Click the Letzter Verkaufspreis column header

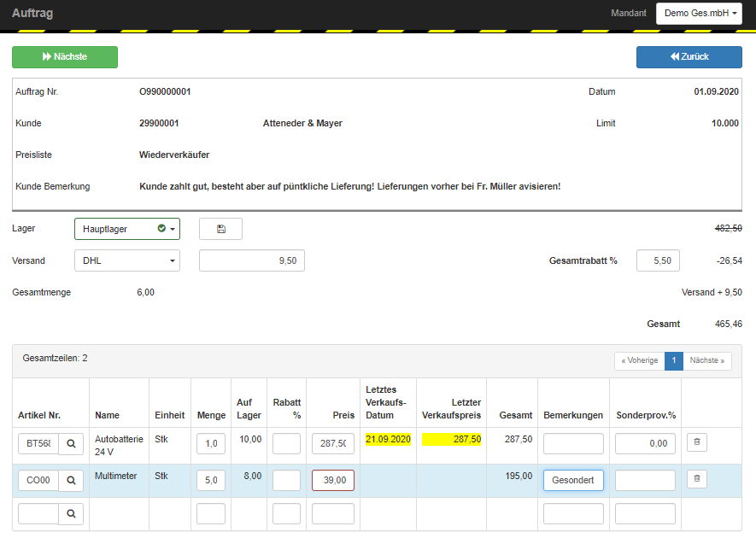pos(451,409)
